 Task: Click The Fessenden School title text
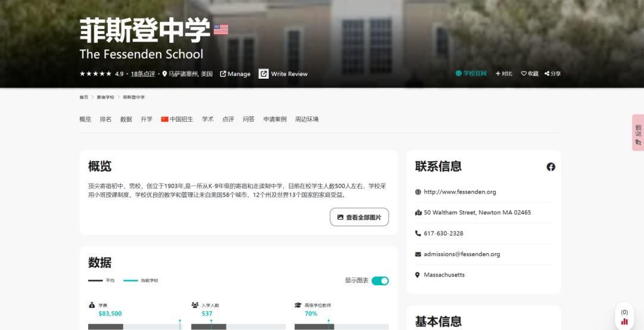(141, 54)
